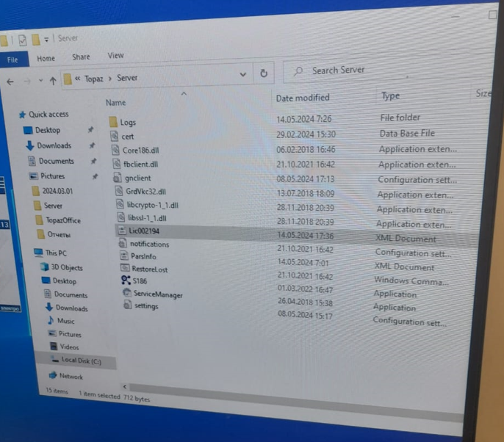Click the horizontal scrollbar left arrow
Screen dimensions: 504x442
pos(125,387)
